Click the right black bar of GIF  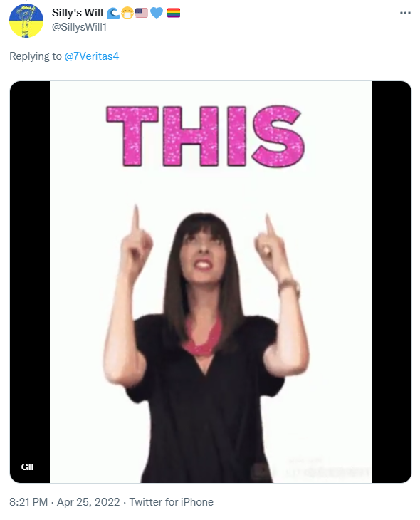(x=392, y=282)
